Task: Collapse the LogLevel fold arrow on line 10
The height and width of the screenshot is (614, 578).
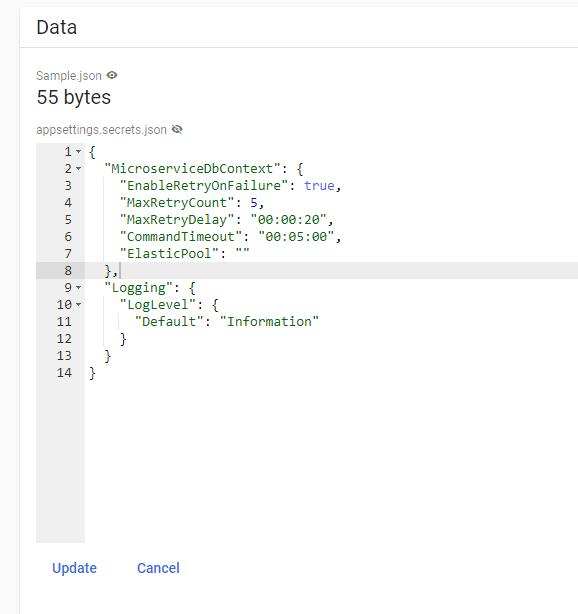Action: (78, 305)
